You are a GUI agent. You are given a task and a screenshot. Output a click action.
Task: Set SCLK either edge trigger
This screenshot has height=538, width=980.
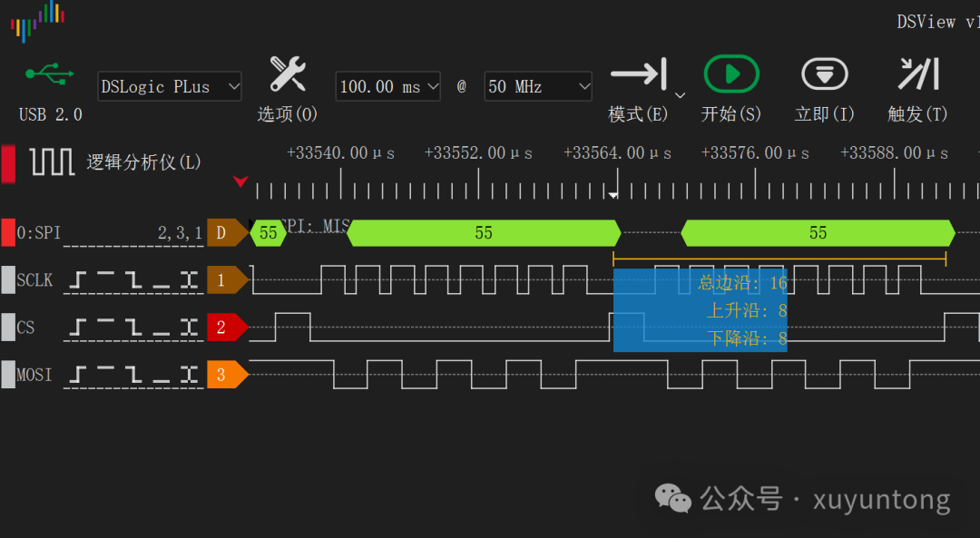coord(189,280)
